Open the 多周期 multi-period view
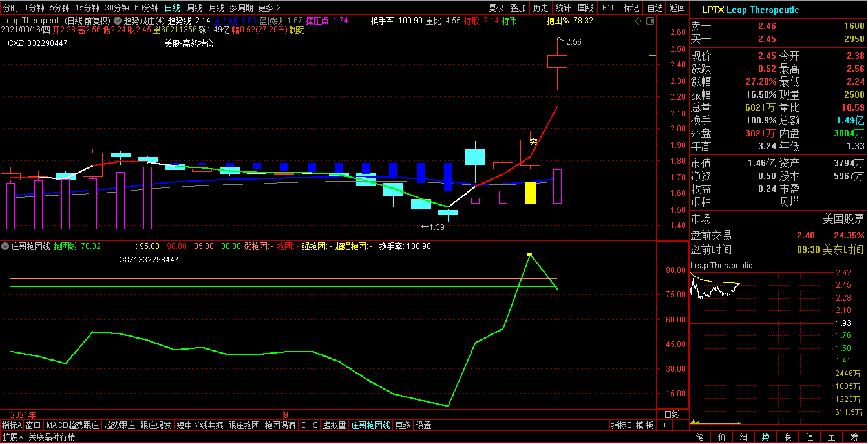This screenshot has width=868, height=444. pos(241,8)
